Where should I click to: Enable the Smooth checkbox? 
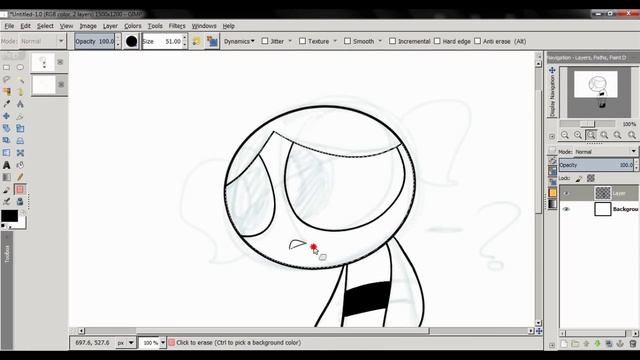347,41
